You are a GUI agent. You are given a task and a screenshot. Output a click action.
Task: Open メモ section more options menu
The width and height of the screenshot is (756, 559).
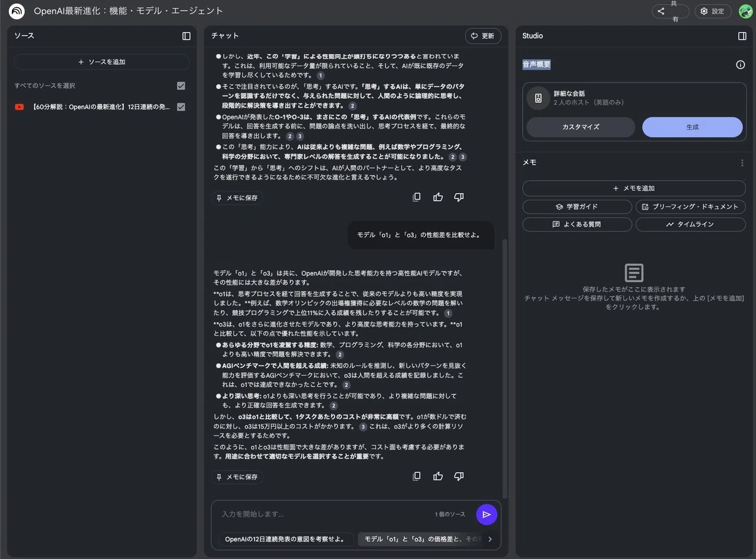tap(742, 162)
